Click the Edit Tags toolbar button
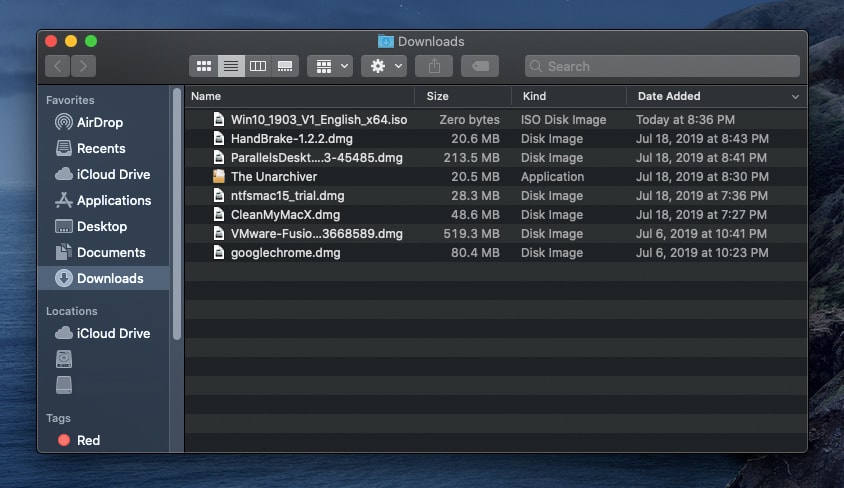 tap(480, 66)
